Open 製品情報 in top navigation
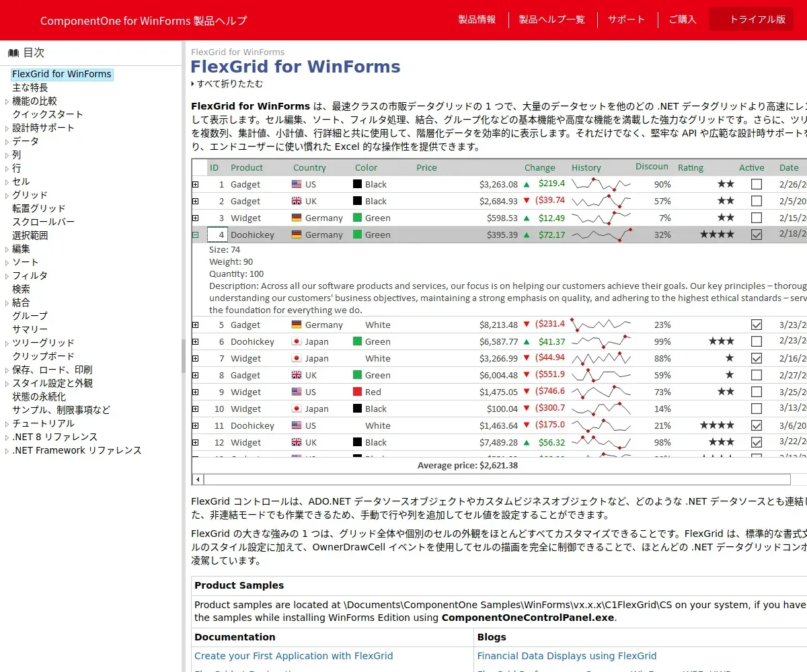Screen dimensions: 807x672 coord(477,19)
